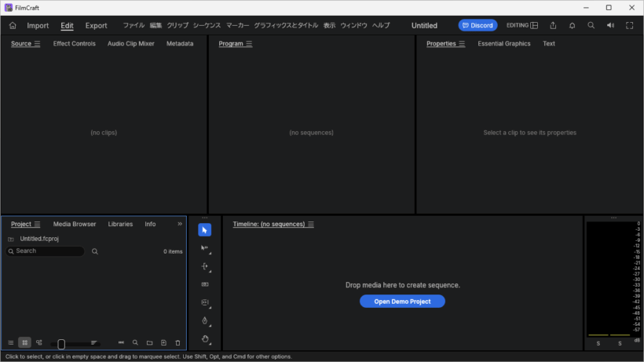Select the Slip tool

coord(204,302)
